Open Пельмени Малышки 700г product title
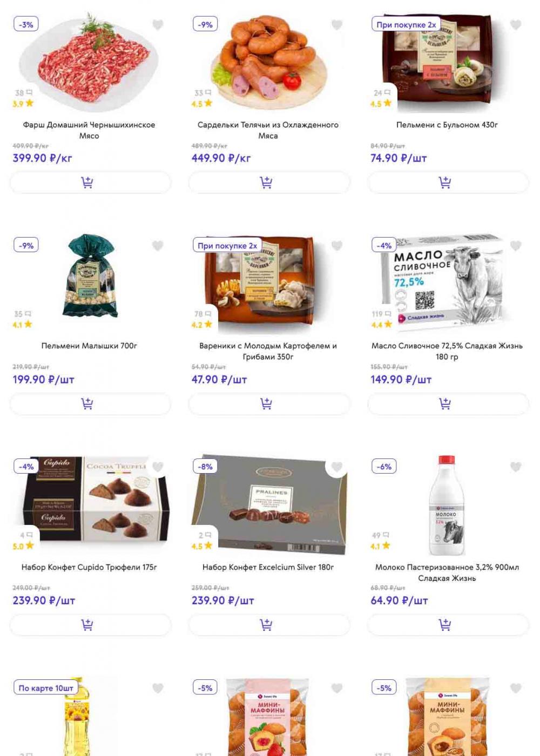 tap(89, 346)
